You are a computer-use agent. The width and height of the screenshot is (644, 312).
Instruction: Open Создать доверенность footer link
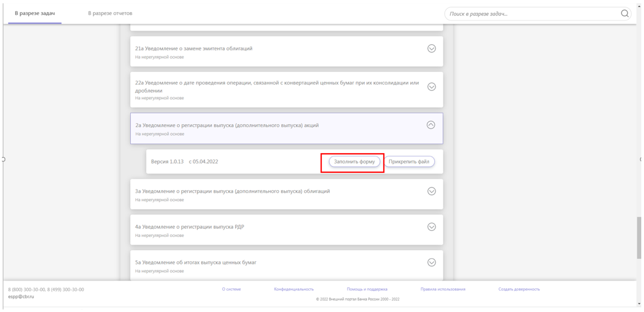[x=519, y=289]
